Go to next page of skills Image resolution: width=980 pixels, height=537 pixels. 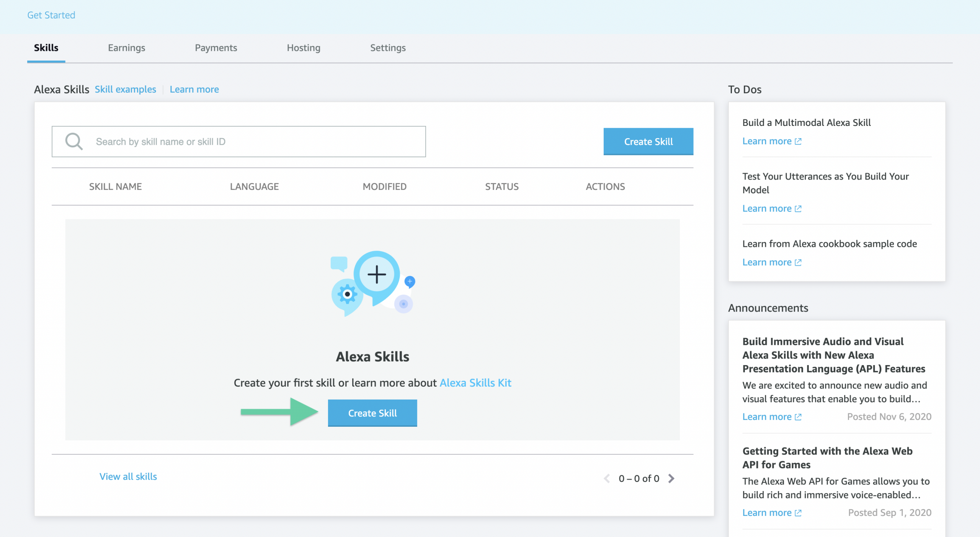coord(671,478)
